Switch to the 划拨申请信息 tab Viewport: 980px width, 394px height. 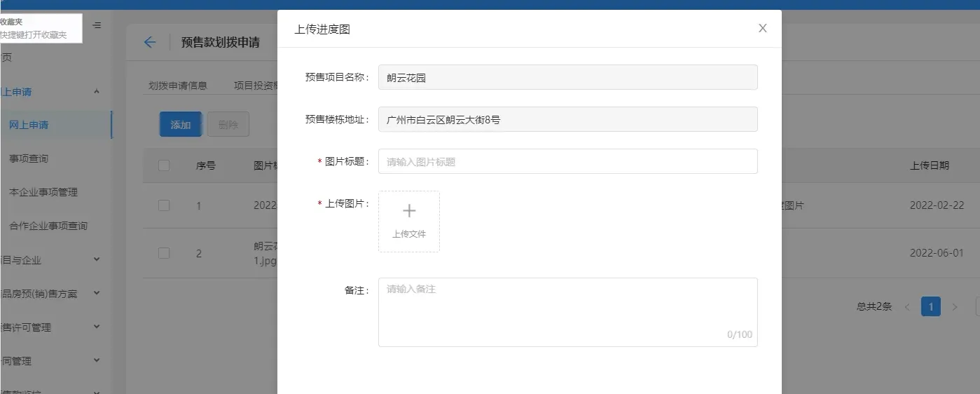(x=178, y=86)
